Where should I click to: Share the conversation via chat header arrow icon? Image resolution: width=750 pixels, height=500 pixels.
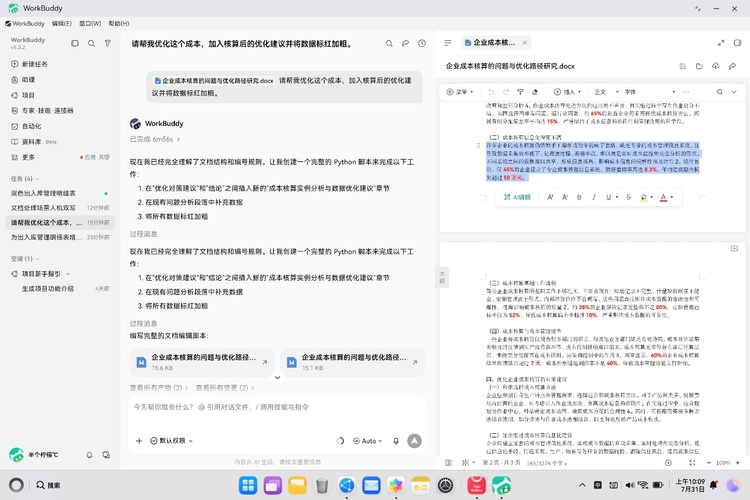coord(406,44)
